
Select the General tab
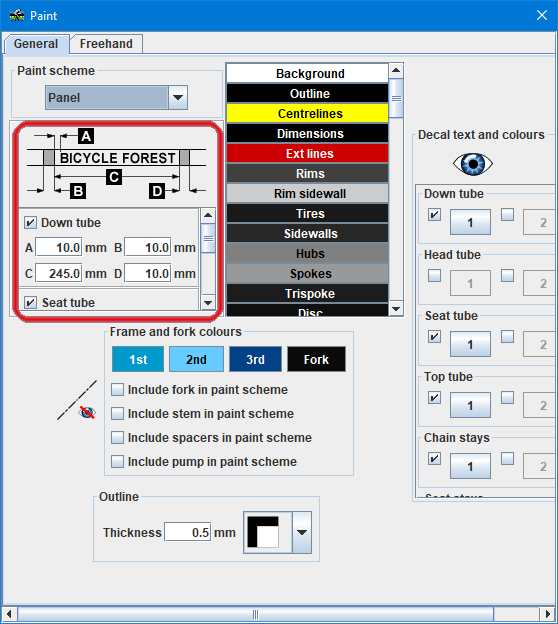click(36, 44)
